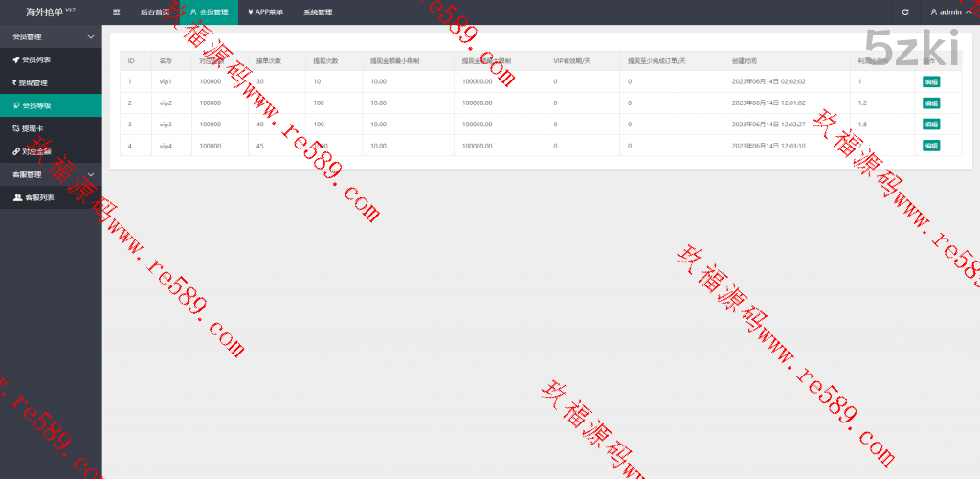Image resolution: width=980 pixels, height=479 pixels.
Task: Click the user icon on 会员管理 tab
Action: click(x=193, y=12)
